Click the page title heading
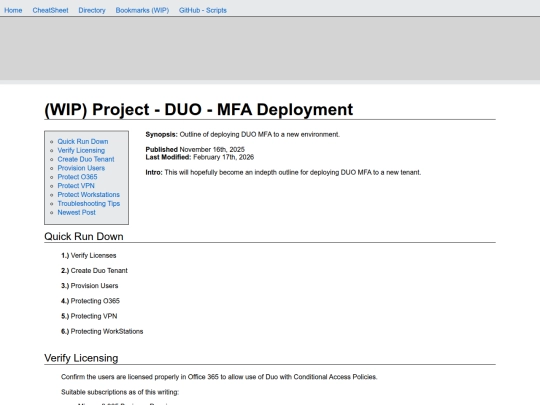The image size is (540, 405). [x=199, y=110]
